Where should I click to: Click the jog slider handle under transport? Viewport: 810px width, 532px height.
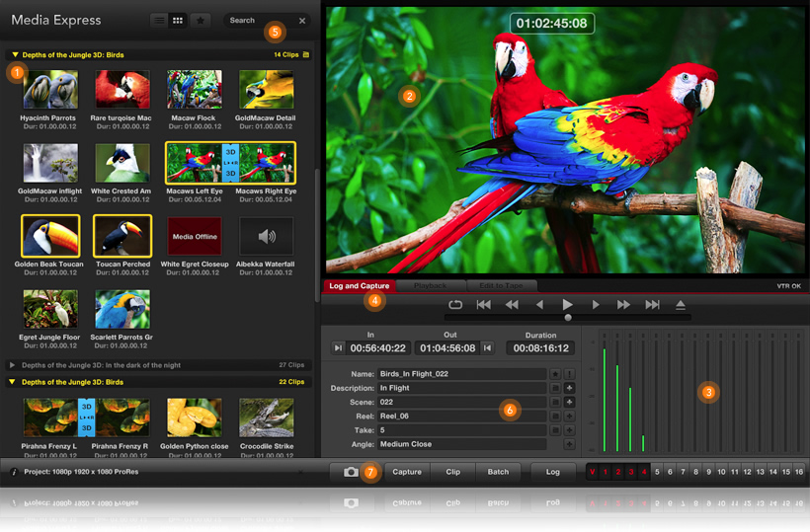tap(567, 318)
